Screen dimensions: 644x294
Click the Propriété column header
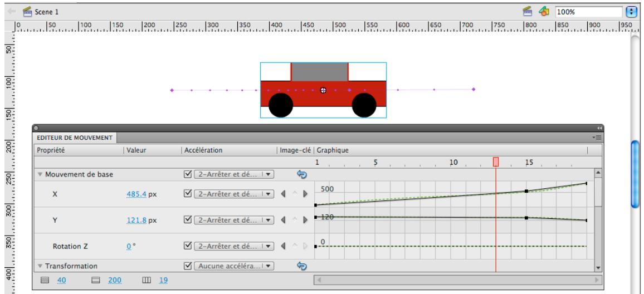pyautogui.click(x=51, y=150)
